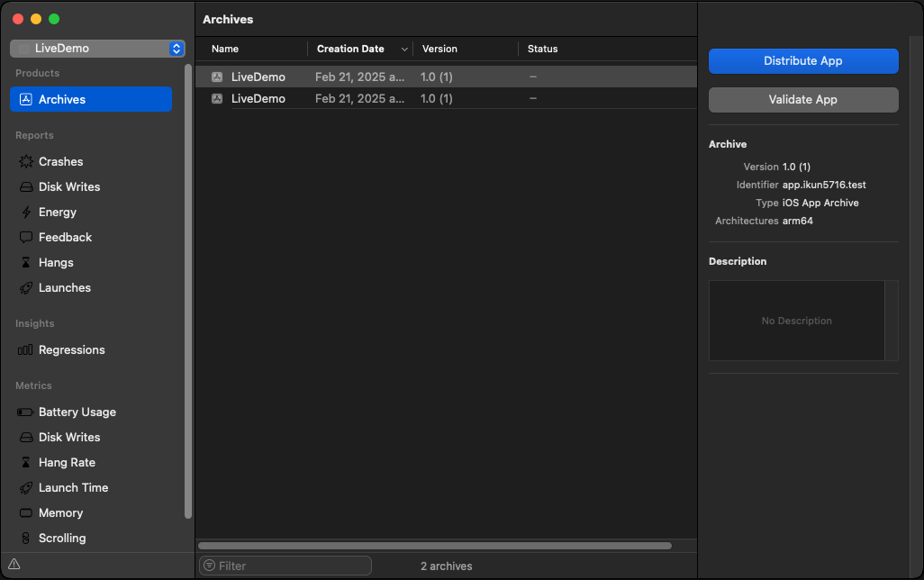
Task: Click the Filter options icon
Action: click(x=209, y=566)
